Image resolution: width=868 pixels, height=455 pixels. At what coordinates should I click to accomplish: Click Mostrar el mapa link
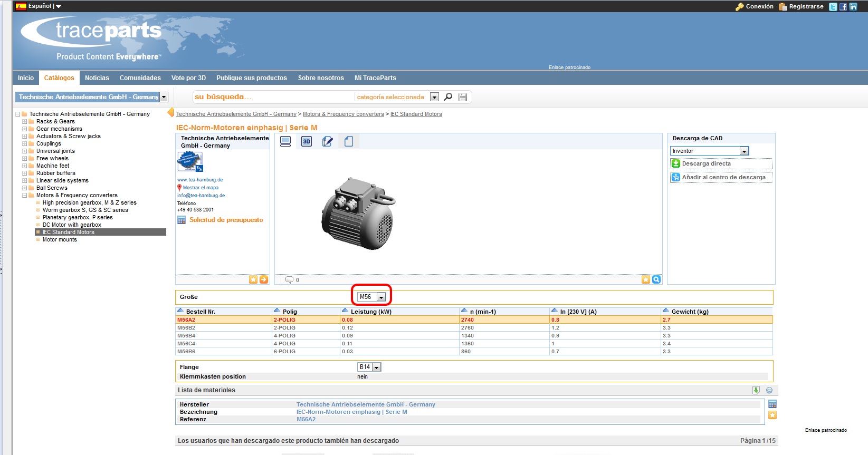(201, 188)
